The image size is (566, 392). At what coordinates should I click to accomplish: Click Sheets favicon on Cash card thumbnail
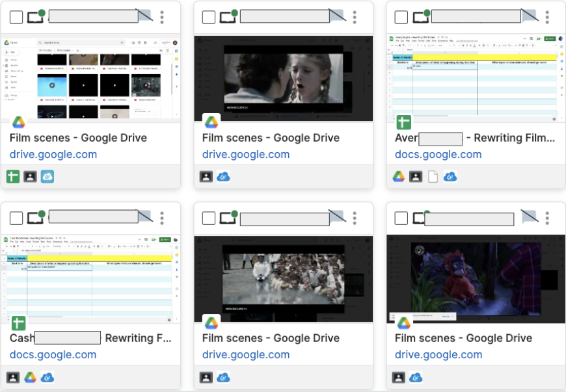[x=18, y=323]
